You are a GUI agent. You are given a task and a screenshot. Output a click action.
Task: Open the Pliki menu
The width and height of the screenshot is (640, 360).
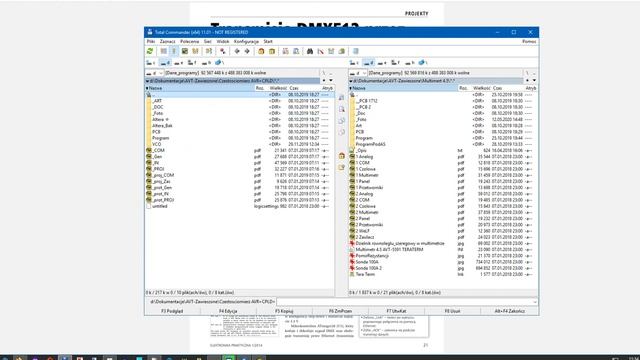point(151,42)
